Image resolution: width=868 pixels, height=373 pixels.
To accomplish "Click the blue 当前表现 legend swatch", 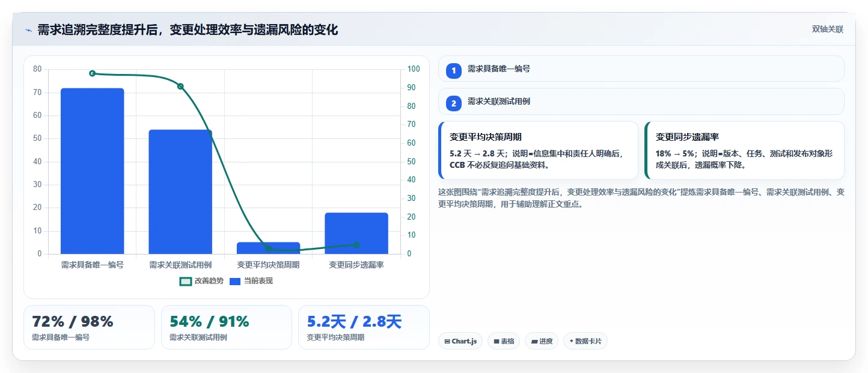I will click(235, 281).
